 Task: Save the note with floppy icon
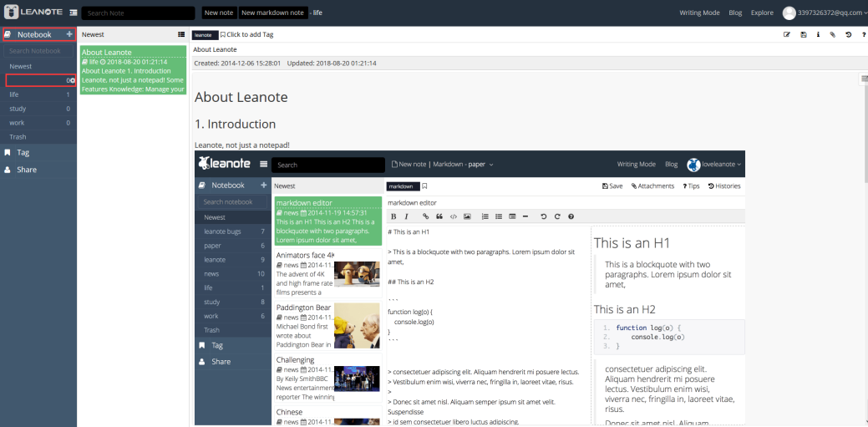point(803,34)
